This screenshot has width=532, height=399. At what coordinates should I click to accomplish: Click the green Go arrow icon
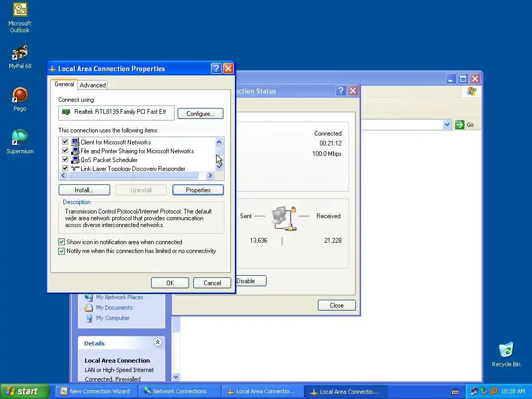point(459,125)
